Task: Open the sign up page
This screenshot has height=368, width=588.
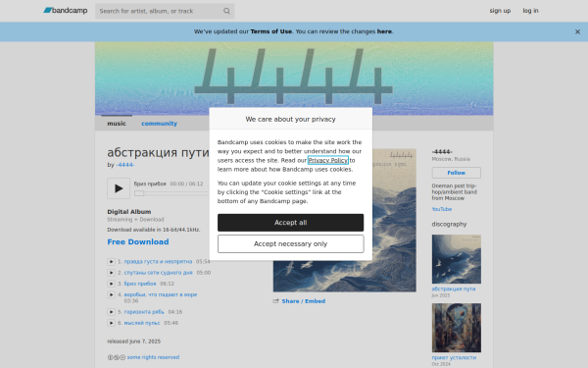Action: [500, 11]
